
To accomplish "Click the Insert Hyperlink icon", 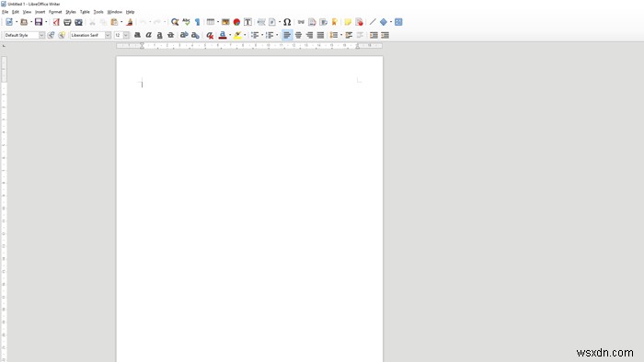I will (x=301, y=22).
